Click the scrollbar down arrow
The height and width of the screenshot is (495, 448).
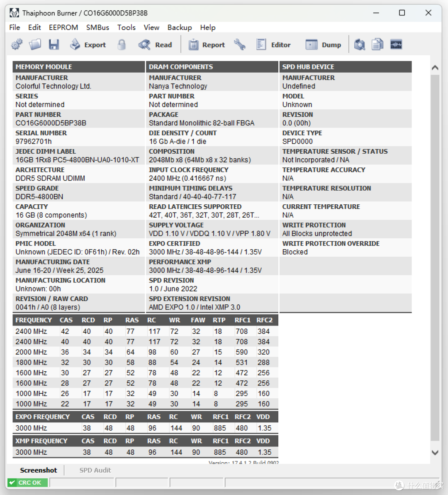(x=435, y=452)
